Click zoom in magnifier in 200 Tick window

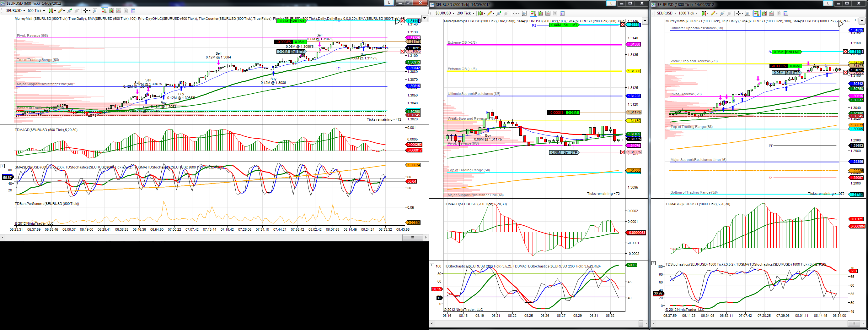[x=499, y=13]
